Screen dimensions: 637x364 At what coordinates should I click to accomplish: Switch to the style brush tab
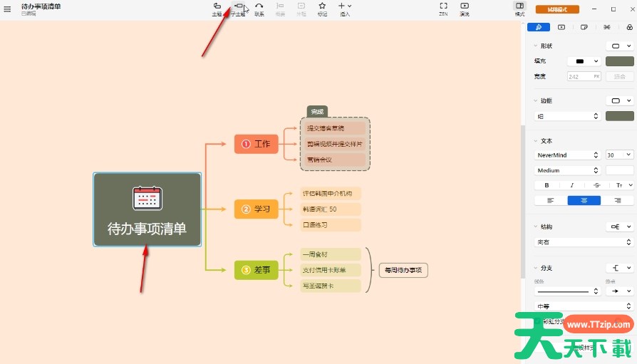tap(538, 27)
